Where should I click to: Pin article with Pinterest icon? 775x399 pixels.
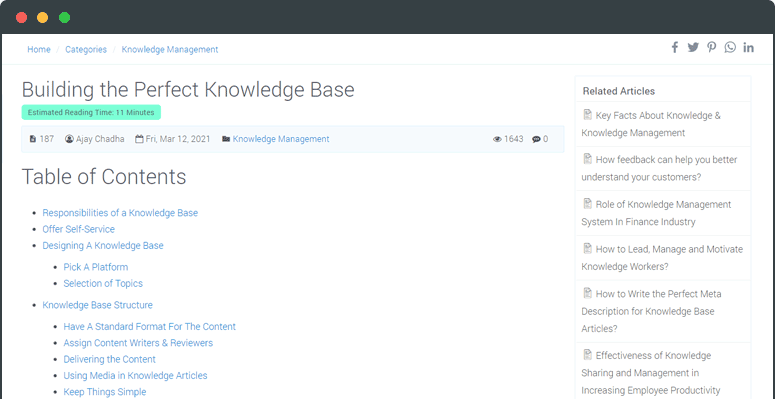711,47
